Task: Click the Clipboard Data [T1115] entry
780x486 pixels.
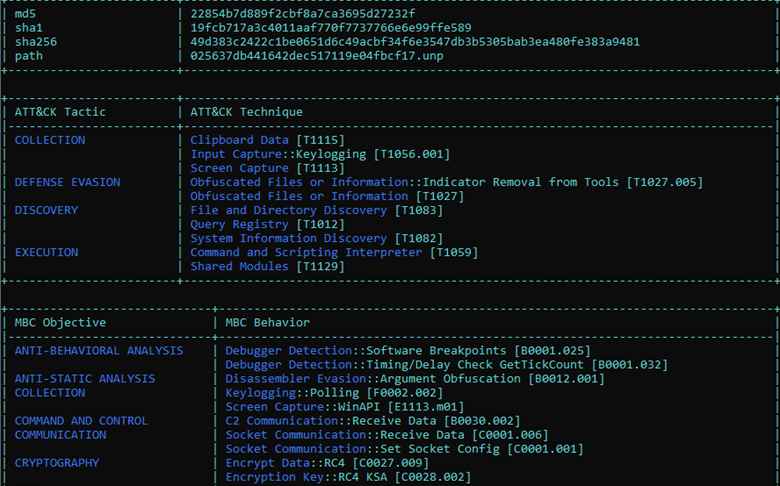Action: tap(253, 140)
